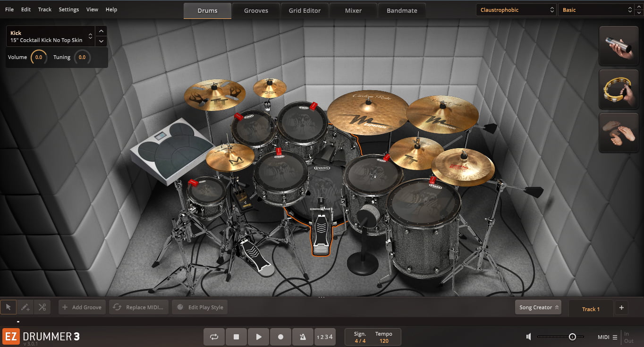Click the speaker volume icon
This screenshot has height=347, width=644.
[529, 337]
